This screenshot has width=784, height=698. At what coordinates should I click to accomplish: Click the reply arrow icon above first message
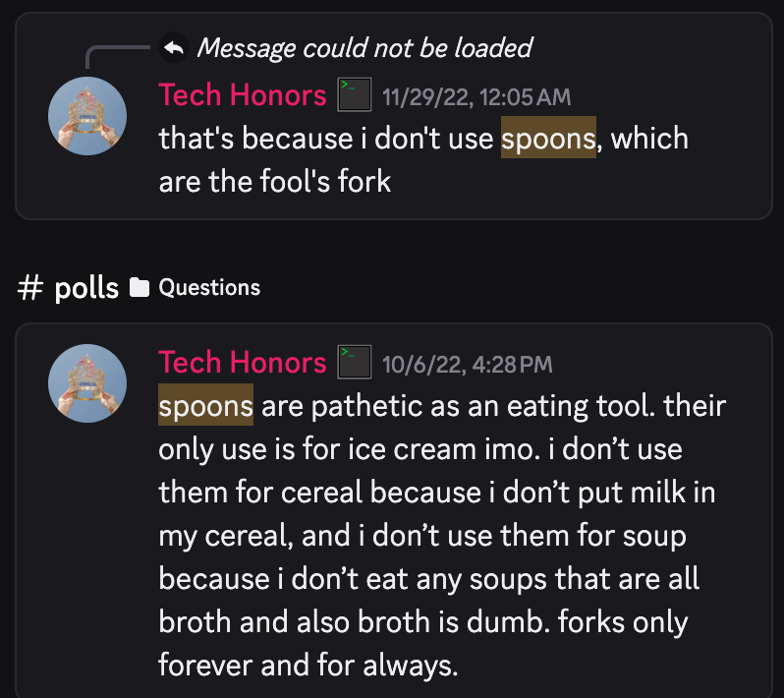pos(173,46)
